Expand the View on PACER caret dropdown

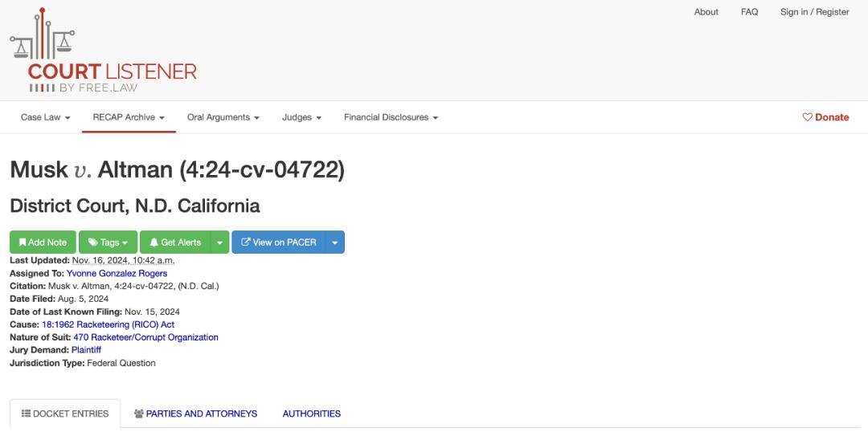(335, 242)
